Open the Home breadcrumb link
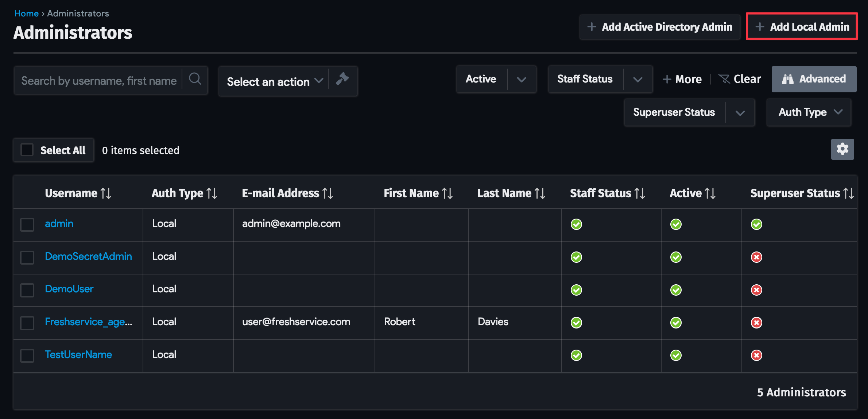 click(x=26, y=13)
